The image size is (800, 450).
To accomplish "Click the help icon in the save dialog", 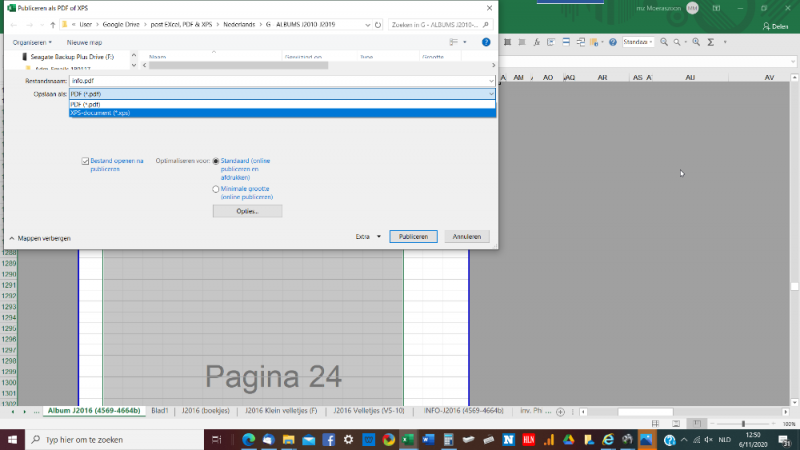I will click(x=486, y=42).
